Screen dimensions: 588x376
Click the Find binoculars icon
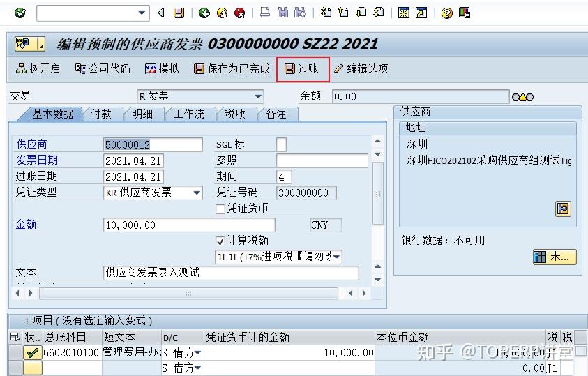[282, 13]
